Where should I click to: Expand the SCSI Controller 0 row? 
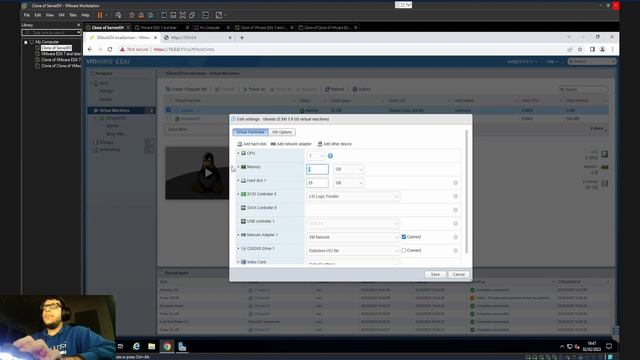pyautogui.click(x=238, y=194)
